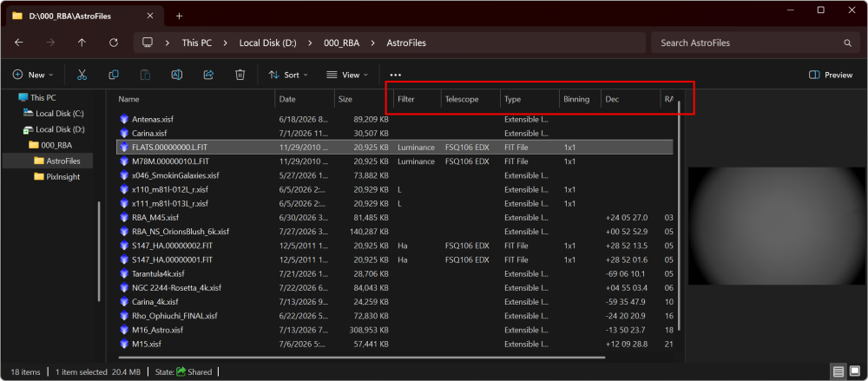
Task: Select the D:\000_RBA\AstroFiles tab
Action: pos(83,16)
